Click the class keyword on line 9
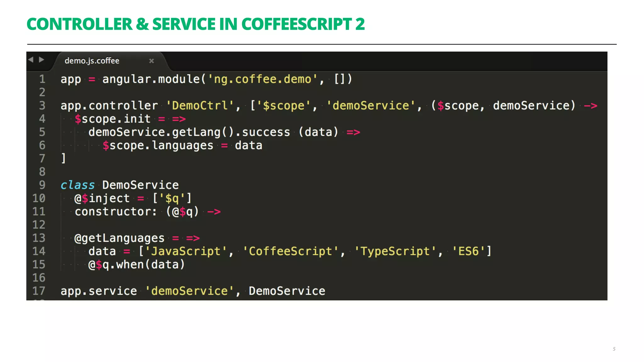The width and height of the screenshot is (644, 362). click(77, 185)
